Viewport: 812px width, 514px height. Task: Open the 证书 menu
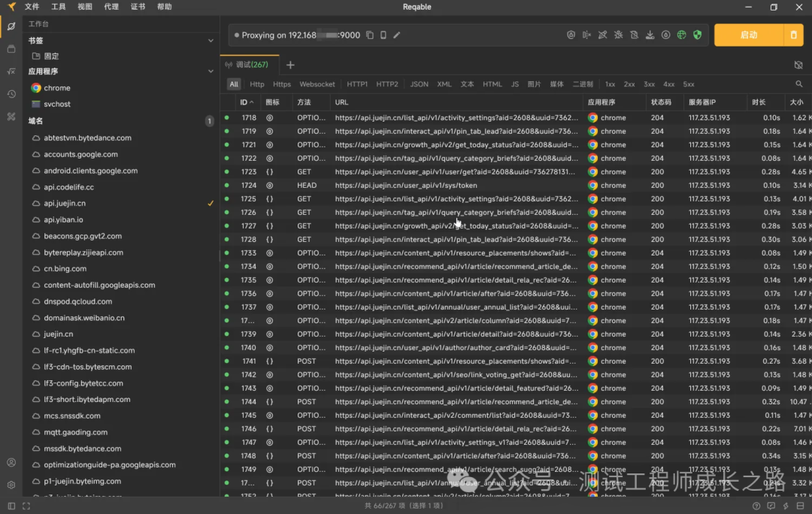138,7
